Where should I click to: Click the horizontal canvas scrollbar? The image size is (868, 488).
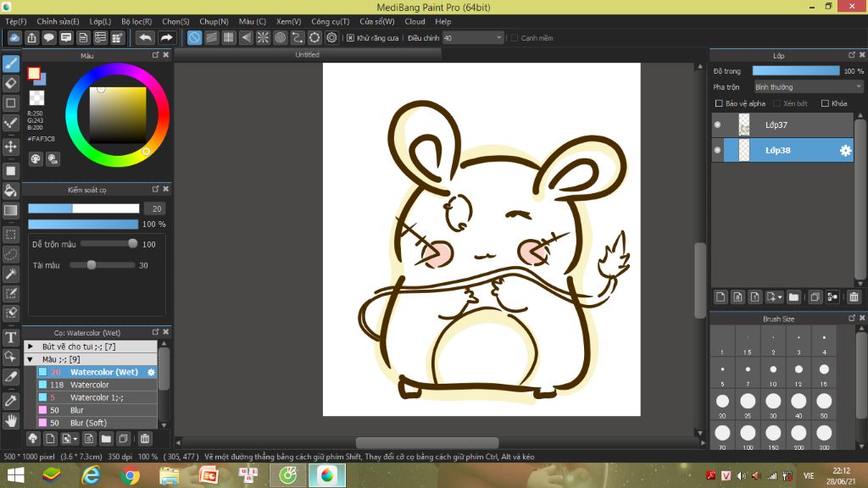click(x=427, y=442)
